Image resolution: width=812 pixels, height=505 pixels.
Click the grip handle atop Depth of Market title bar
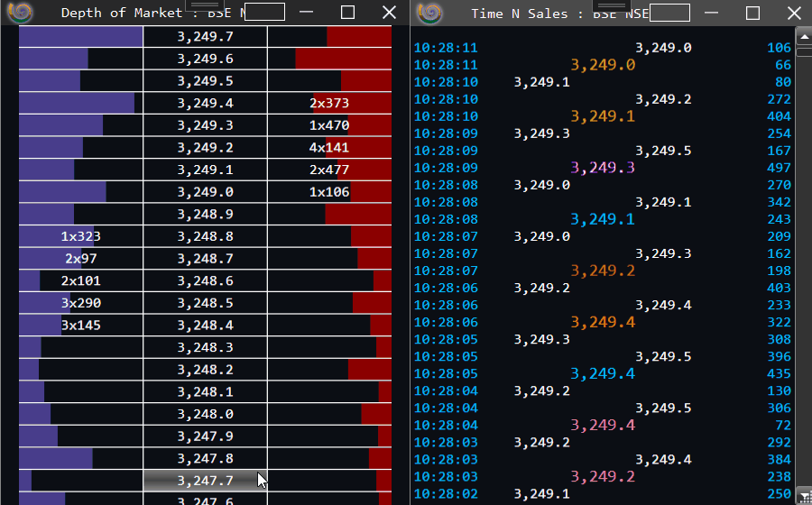point(205,5)
